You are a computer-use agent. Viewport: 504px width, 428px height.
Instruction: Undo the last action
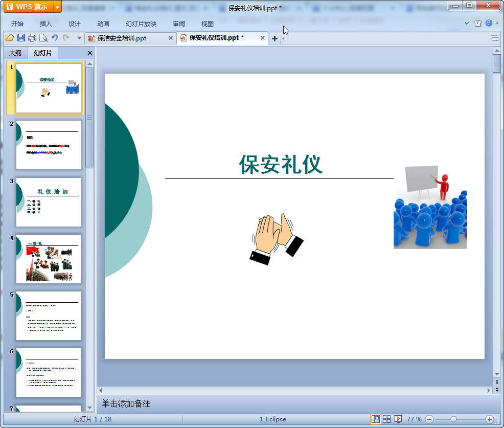coord(55,38)
